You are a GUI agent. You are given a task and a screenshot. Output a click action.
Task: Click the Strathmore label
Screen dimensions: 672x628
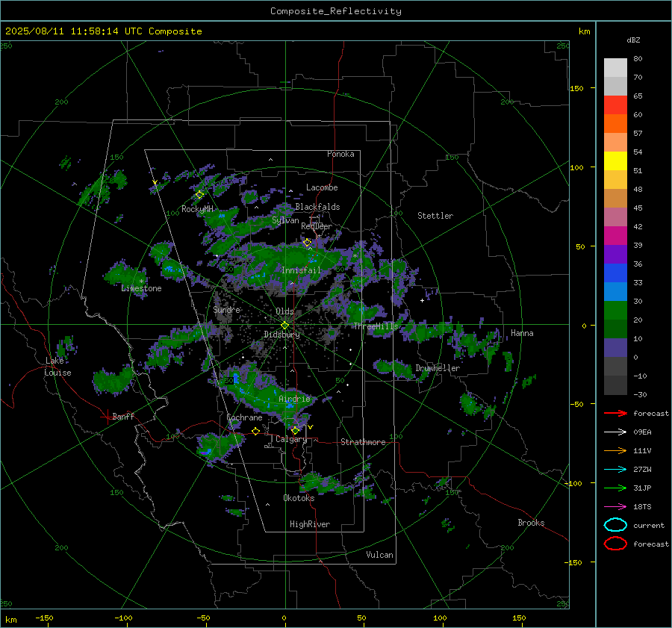point(363,442)
